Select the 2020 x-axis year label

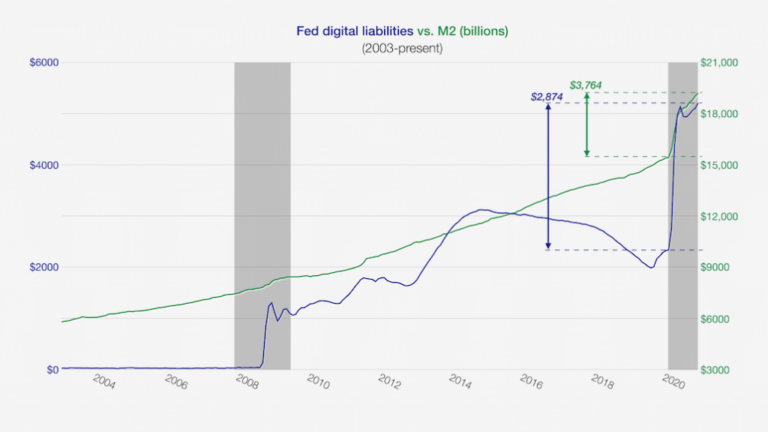(673, 385)
